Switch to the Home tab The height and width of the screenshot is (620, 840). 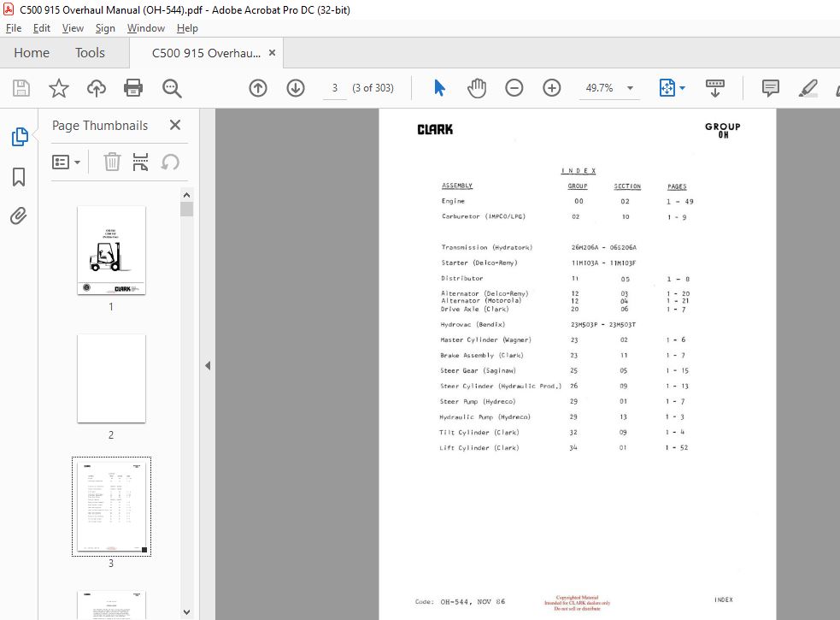[32, 52]
